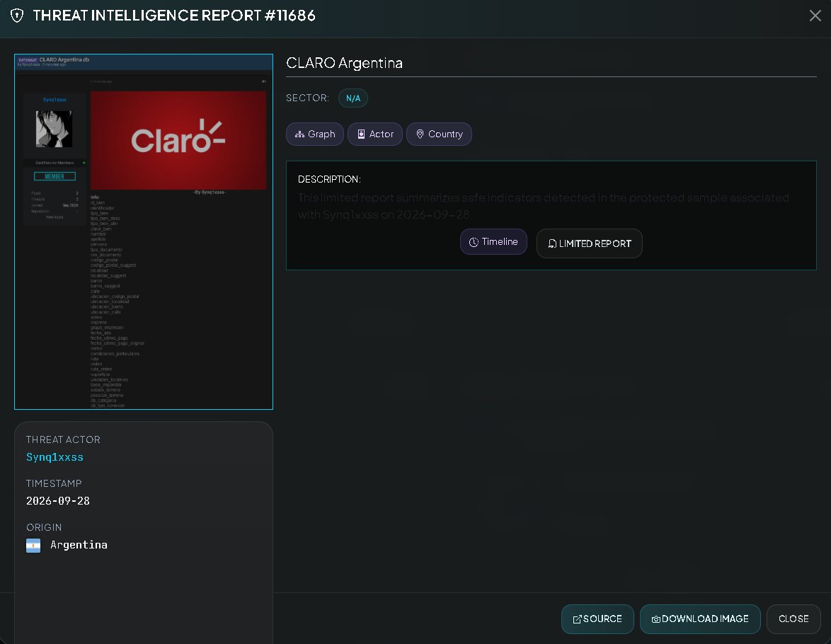Click the ORIGIN label
The width and height of the screenshot is (831, 644).
[44, 527]
